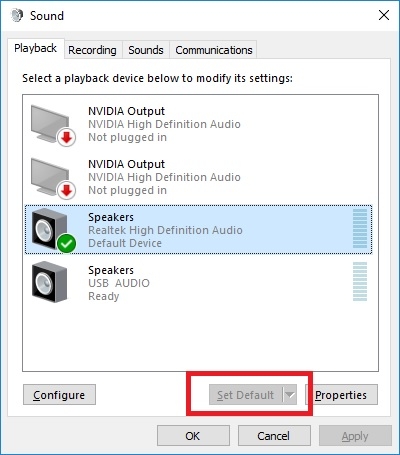Select the second NVIDIA Output monitor icon
The image size is (400, 455).
click(50, 177)
